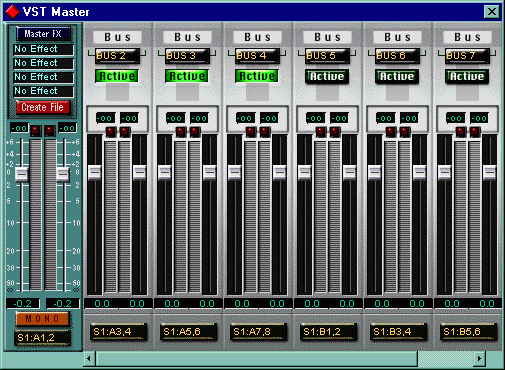Screen dimensions: 505x370
Task: Click the BUS 3 name field
Action: tap(187, 56)
